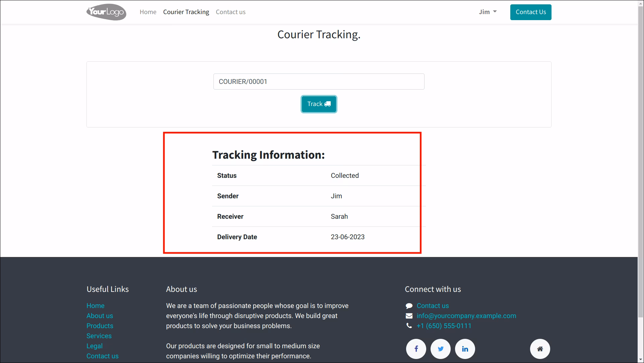
Task: Click the Tracking Information heading
Action: [x=268, y=155]
